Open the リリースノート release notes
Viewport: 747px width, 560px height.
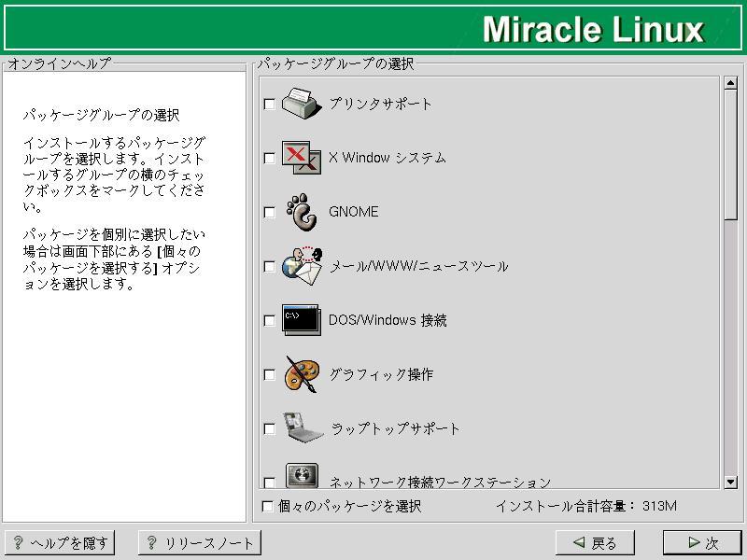(200, 542)
